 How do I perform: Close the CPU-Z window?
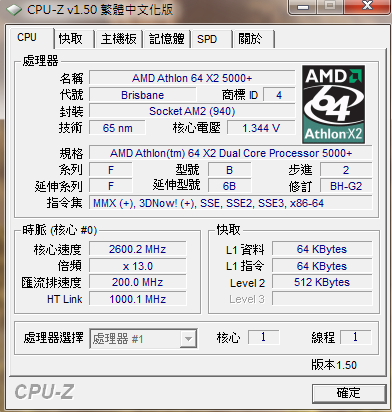coord(367,6)
